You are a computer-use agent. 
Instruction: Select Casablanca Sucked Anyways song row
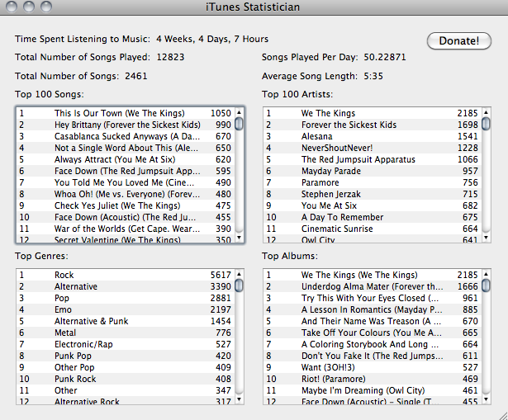pos(126,136)
